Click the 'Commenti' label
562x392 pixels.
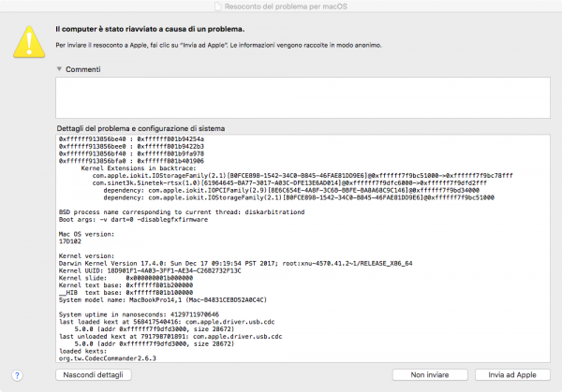(x=82, y=69)
